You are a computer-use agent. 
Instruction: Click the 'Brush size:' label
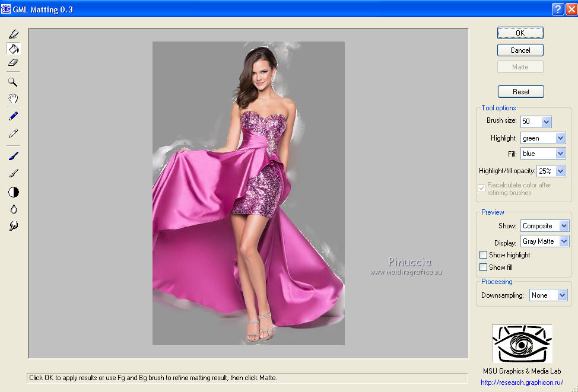tap(501, 120)
